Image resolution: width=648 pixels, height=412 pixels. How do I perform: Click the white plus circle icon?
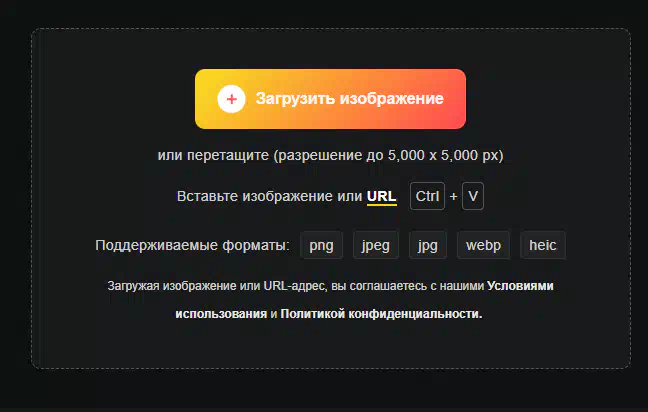pyautogui.click(x=231, y=99)
